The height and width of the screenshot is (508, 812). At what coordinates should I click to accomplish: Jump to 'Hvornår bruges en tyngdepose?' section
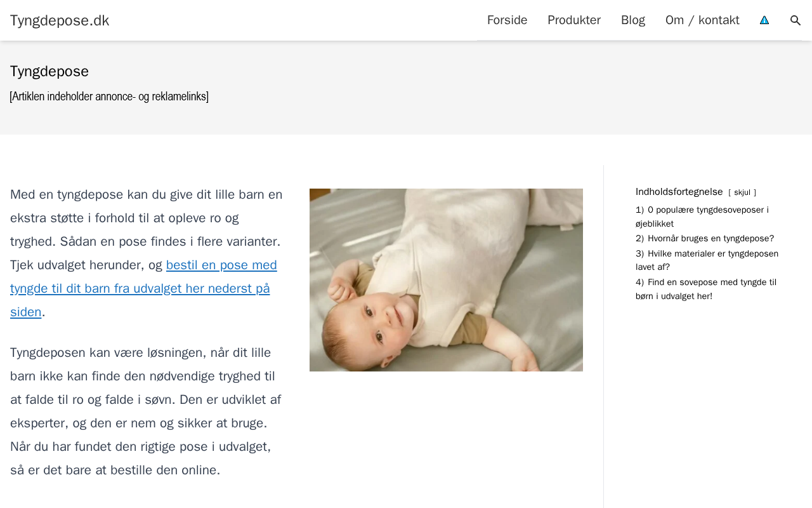pyautogui.click(x=710, y=239)
